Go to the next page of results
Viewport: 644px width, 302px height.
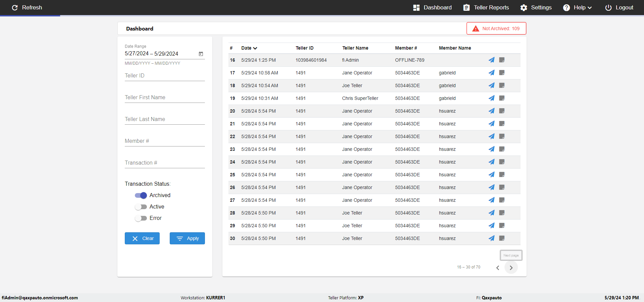tap(511, 267)
